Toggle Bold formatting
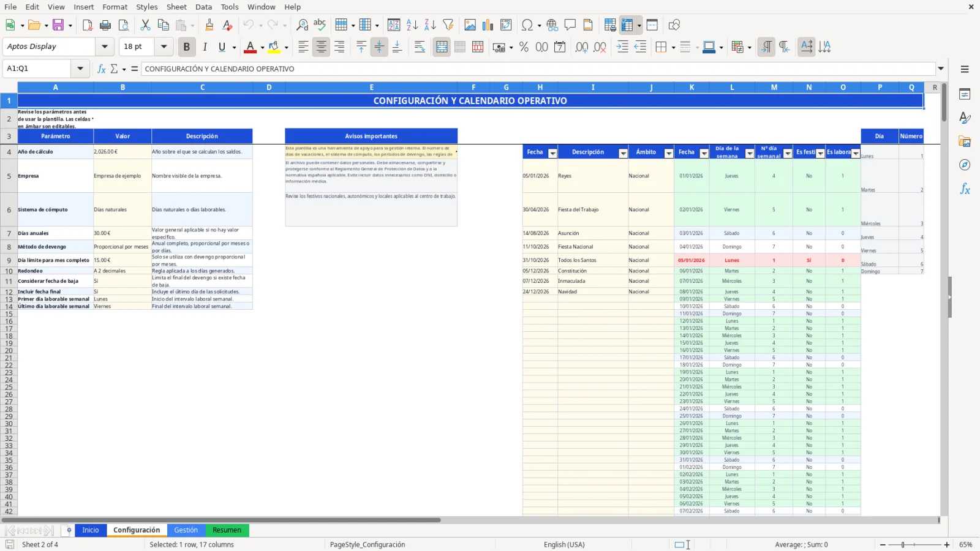 187,47
